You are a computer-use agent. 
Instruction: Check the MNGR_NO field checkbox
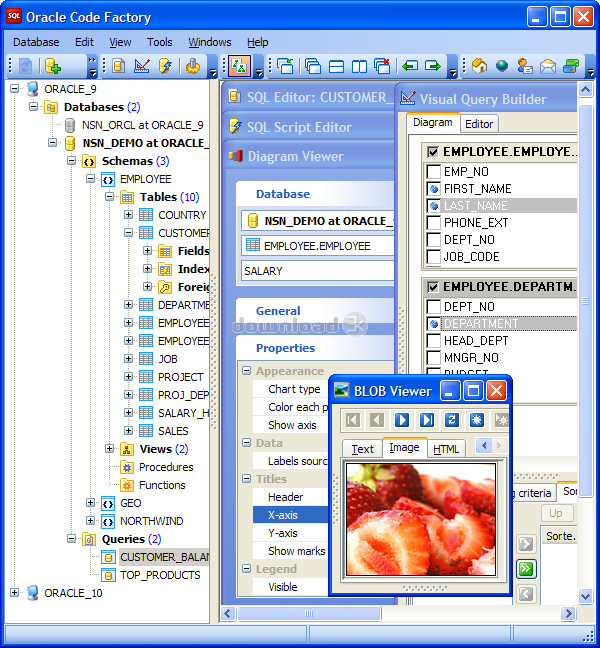click(x=433, y=357)
